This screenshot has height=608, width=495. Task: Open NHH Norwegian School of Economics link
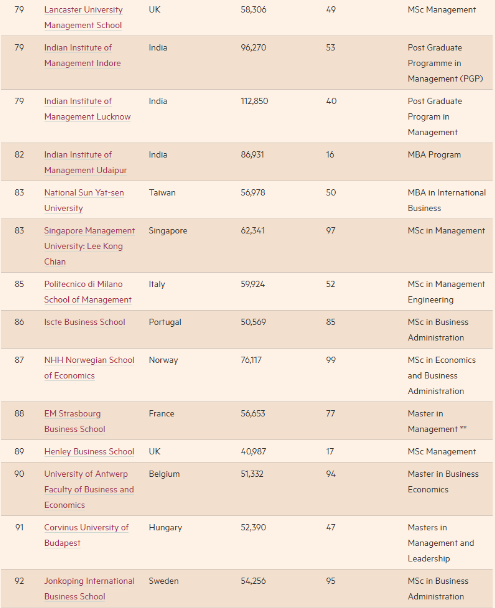(89, 368)
